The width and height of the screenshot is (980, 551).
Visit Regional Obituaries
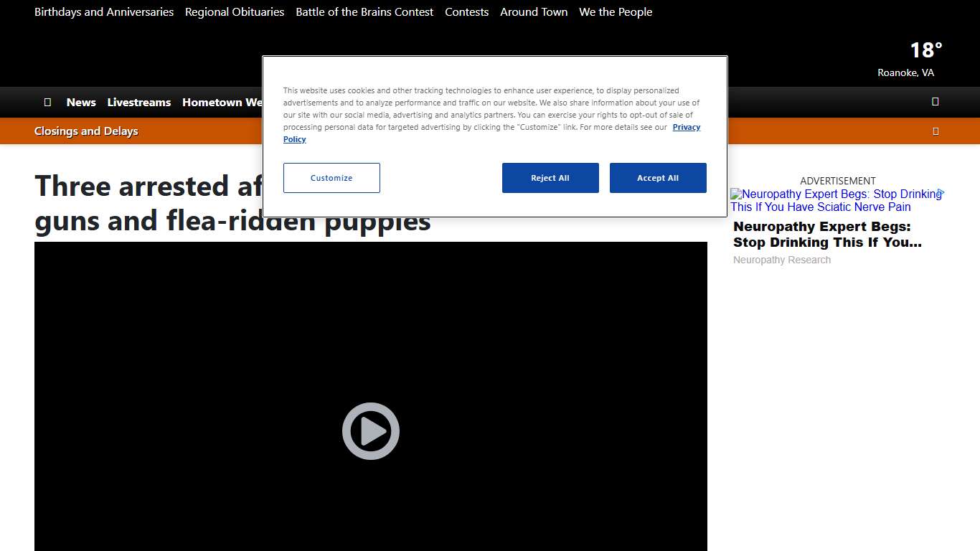click(x=235, y=12)
